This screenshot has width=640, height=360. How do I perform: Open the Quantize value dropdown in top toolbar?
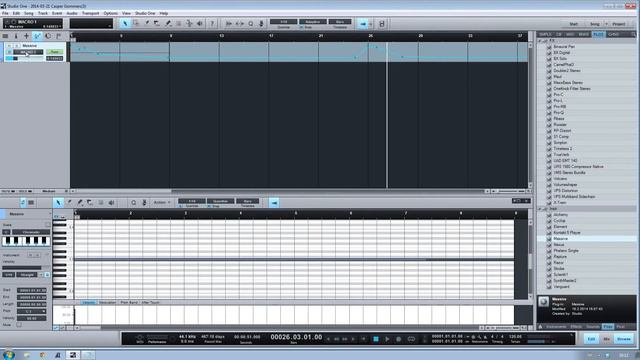click(x=283, y=22)
